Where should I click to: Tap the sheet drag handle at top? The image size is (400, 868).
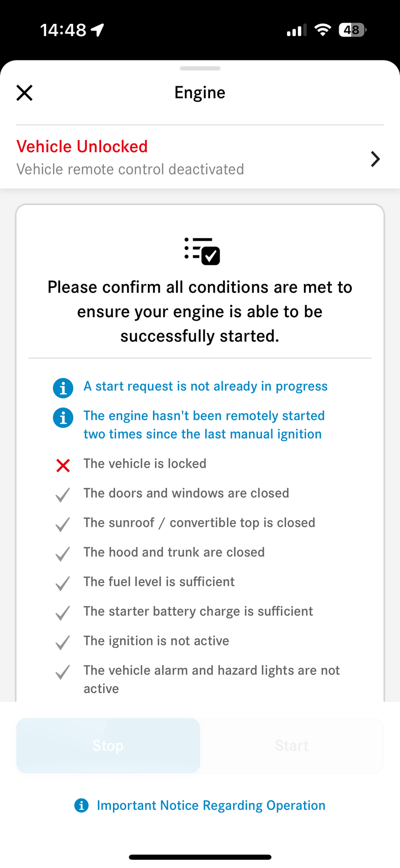pos(200,68)
